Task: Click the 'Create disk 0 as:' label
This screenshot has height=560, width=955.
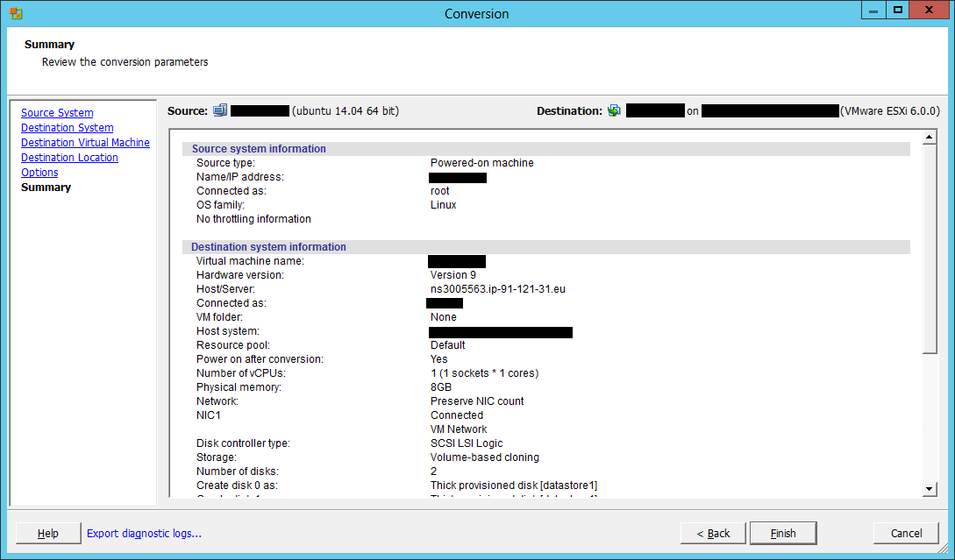Action: [x=237, y=485]
